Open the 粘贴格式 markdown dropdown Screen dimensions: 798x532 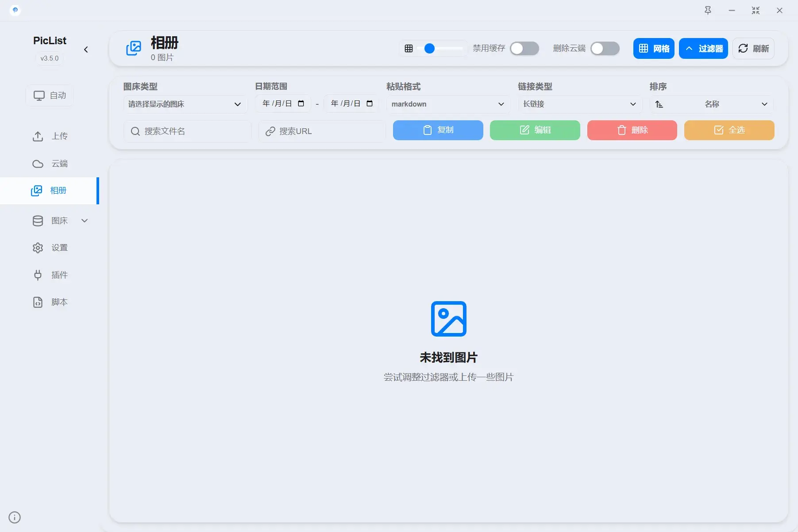448,104
